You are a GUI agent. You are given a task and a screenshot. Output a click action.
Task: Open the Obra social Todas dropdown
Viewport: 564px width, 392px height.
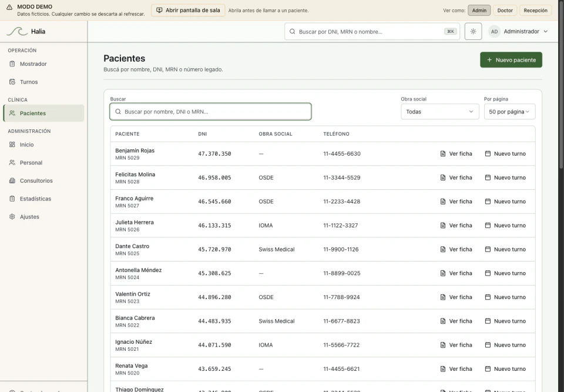(x=439, y=112)
